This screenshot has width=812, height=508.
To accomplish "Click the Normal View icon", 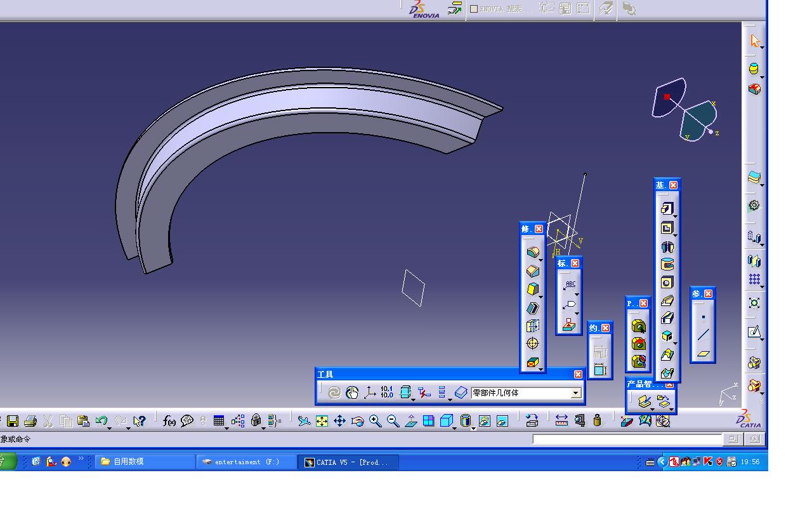I will point(411,421).
